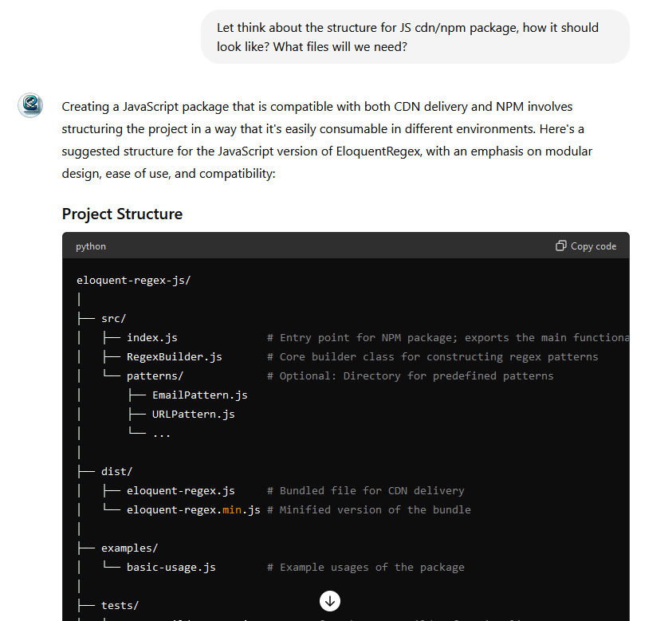Click the Project Structure heading
672x621 pixels.
pyautogui.click(x=122, y=214)
